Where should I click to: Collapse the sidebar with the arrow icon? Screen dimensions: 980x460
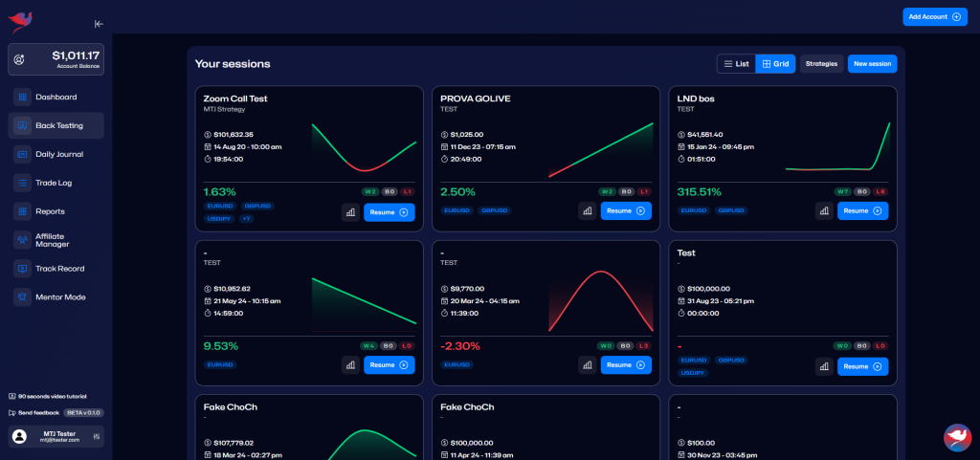tap(99, 24)
